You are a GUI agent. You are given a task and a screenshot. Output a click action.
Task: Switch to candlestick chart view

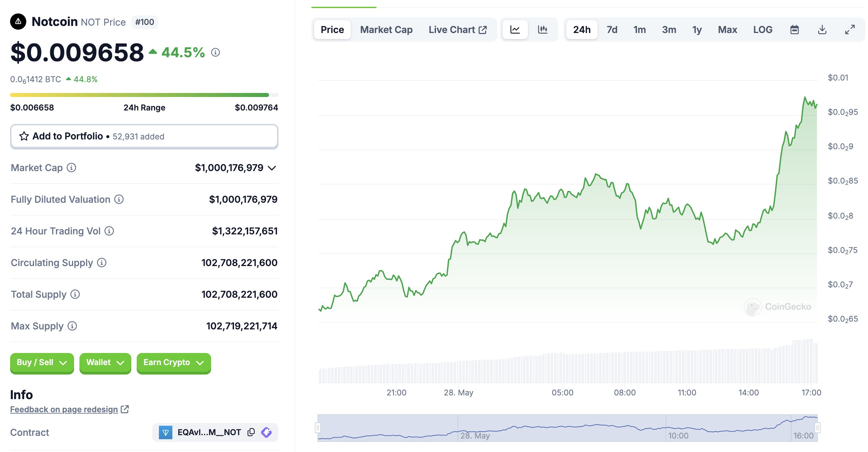point(542,30)
